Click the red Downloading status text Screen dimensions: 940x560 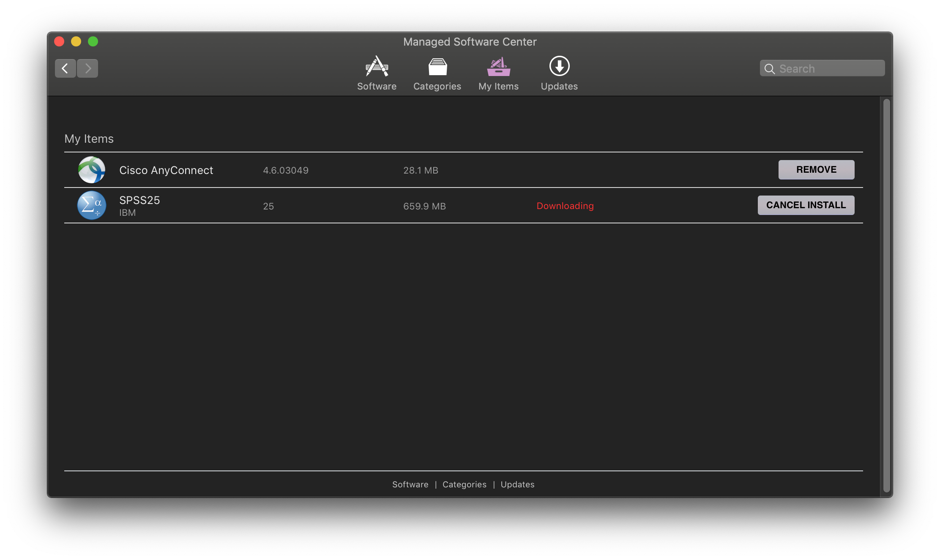[x=565, y=206]
